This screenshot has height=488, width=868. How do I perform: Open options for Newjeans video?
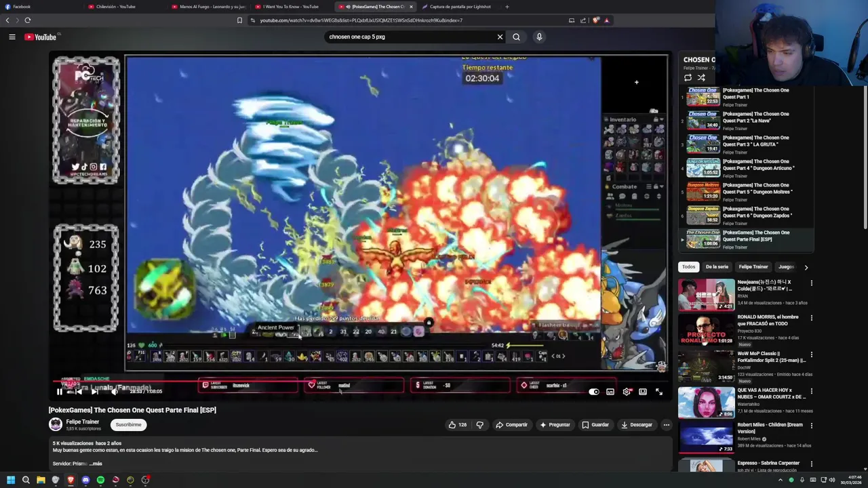point(811,283)
